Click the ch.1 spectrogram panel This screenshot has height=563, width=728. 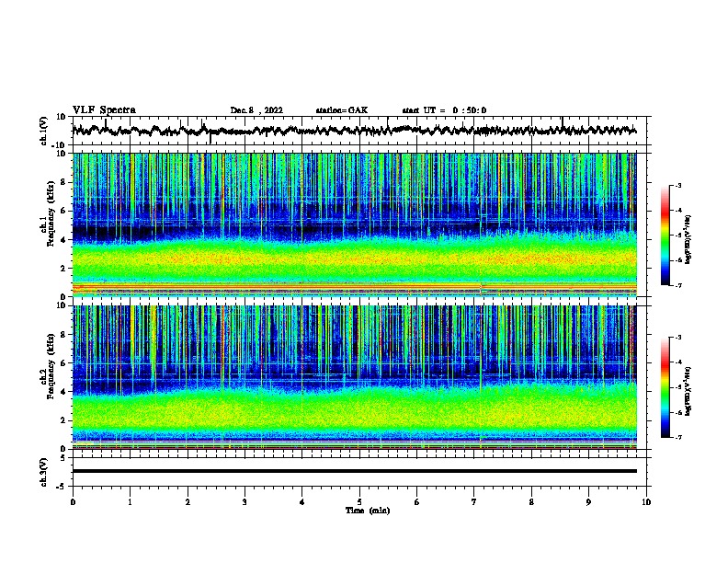(x=354, y=224)
